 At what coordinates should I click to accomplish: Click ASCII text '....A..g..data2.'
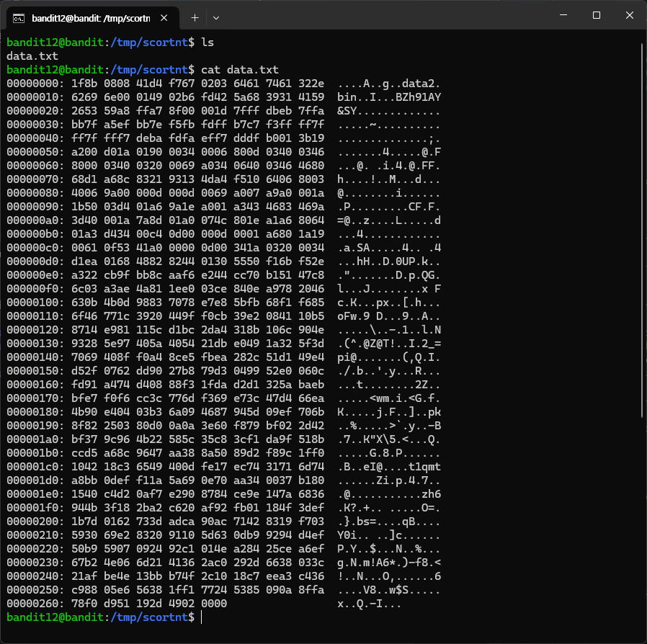tap(389, 84)
